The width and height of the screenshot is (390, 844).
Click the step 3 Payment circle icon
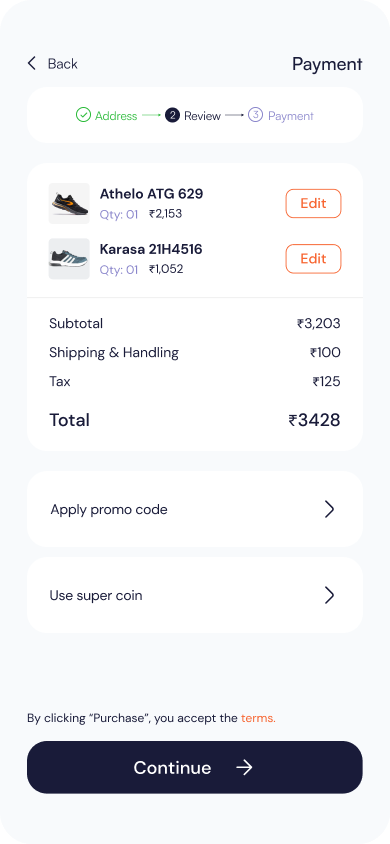pos(255,115)
